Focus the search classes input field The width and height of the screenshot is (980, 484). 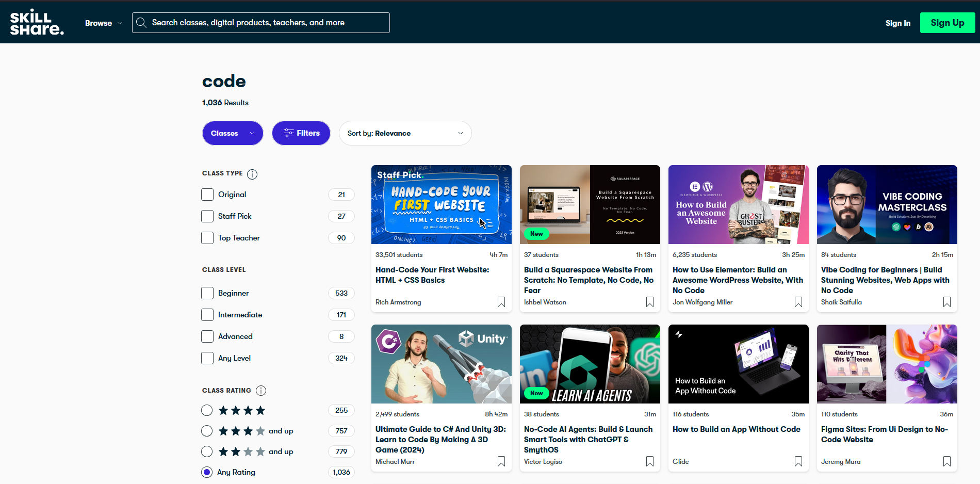click(x=261, y=23)
